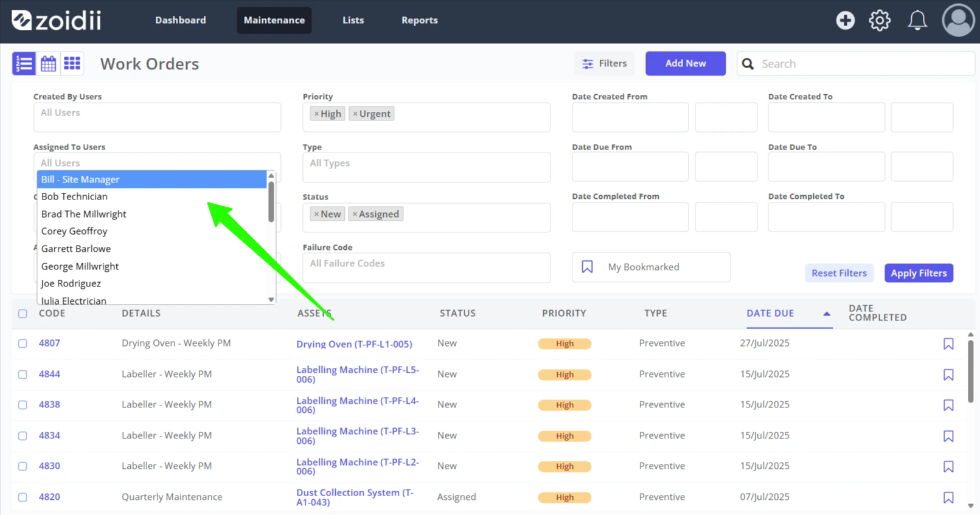Open the Dashboard menu
Screen dimensions: 980x515
181,20
